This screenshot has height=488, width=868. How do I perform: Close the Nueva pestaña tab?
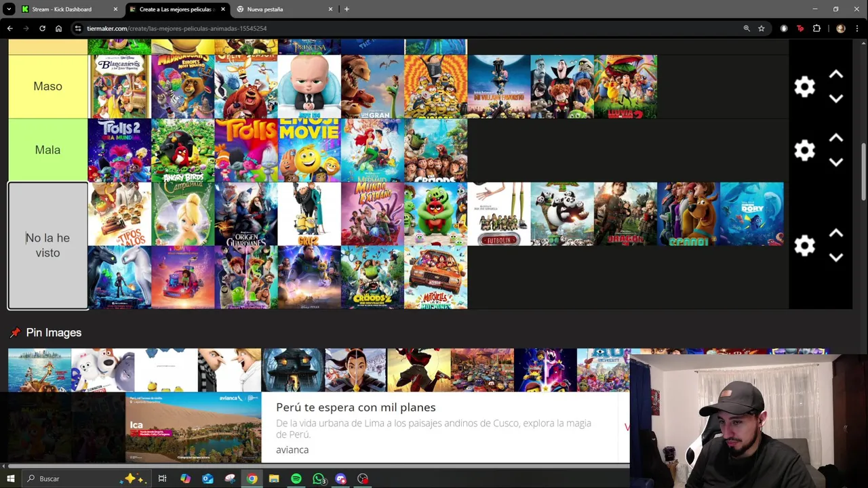coord(330,9)
